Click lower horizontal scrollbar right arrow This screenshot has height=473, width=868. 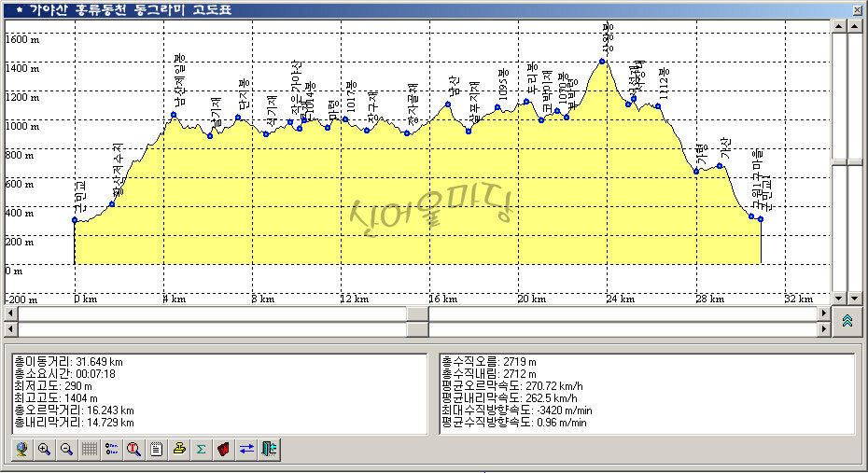pos(824,329)
